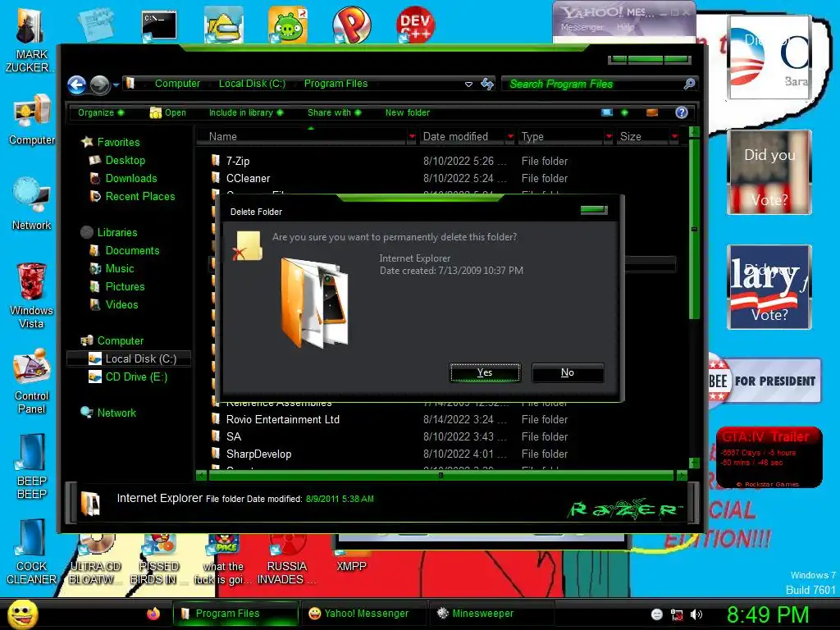840x630 pixels.
Task: Click the horizontal scrollbar under file list
Action: (441, 475)
